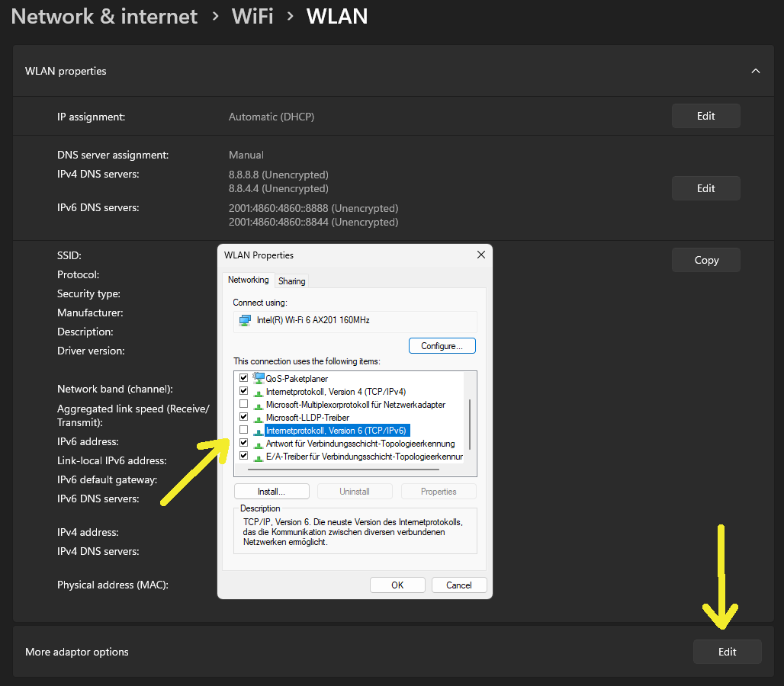Screen dimensions: 784x686
Task: Click the TCP/IPv4 protocol icon
Action: (259, 393)
